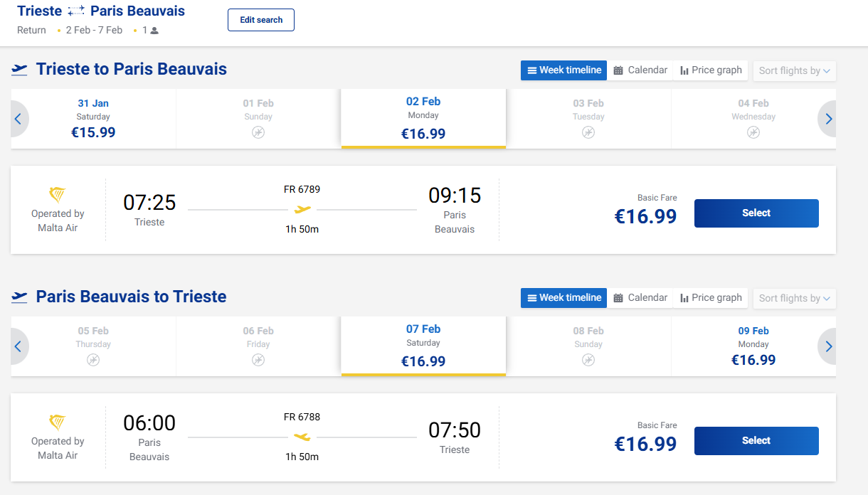The height and width of the screenshot is (495, 868).
Task: Select the 06:00 Paris Beauvais flight
Action: click(756, 441)
